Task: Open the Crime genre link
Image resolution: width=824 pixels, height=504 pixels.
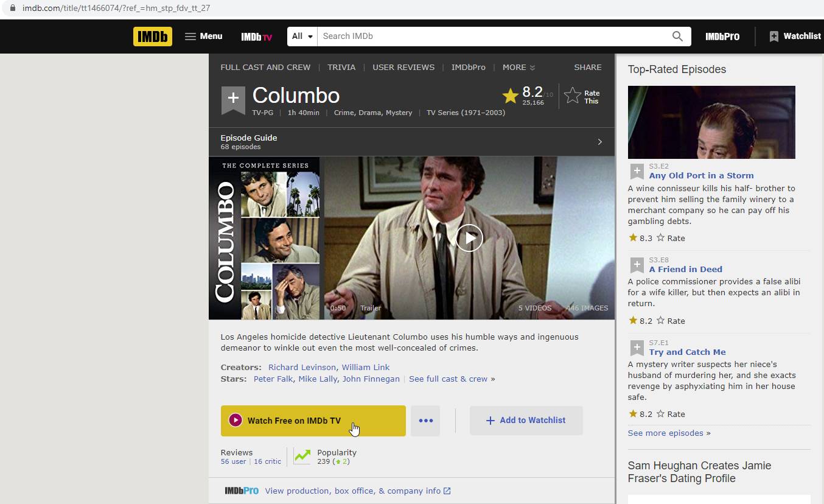Action: click(344, 113)
